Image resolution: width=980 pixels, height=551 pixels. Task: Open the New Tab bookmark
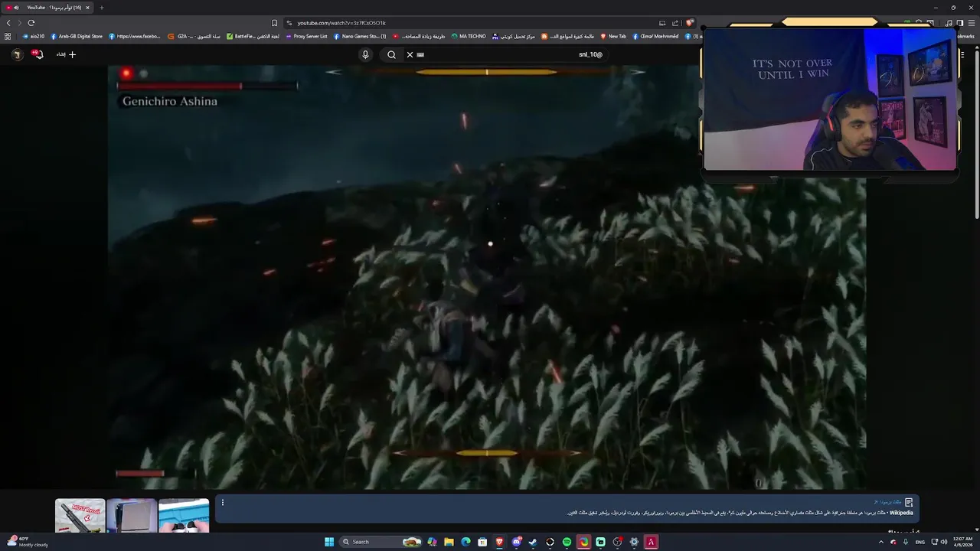[x=613, y=36]
